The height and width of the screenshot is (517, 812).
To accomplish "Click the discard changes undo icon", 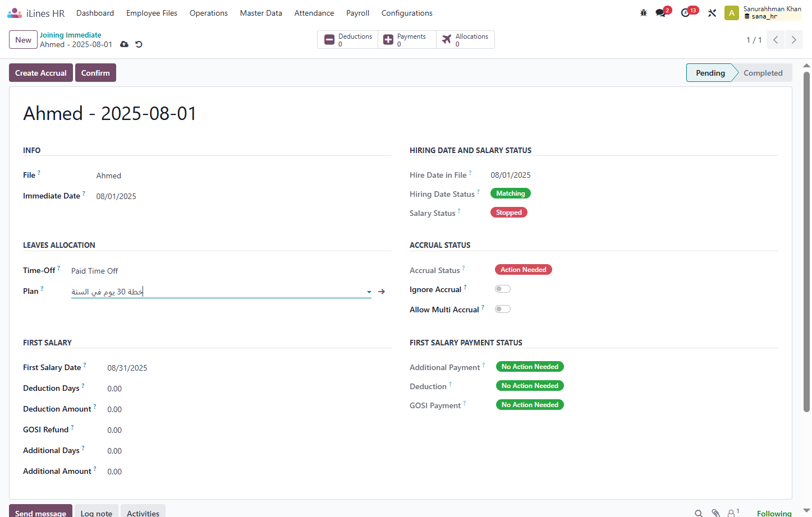I will [x=139, y=44].
